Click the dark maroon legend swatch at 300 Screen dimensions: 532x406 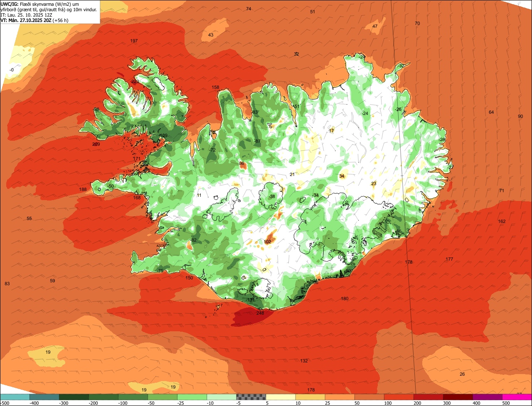tap(458, 397)
